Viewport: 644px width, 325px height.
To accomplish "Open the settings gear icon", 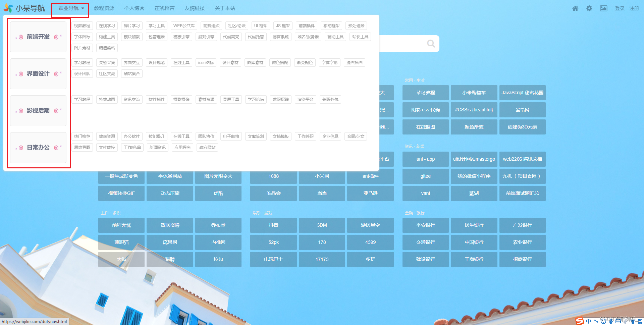I will pos(589,8).
